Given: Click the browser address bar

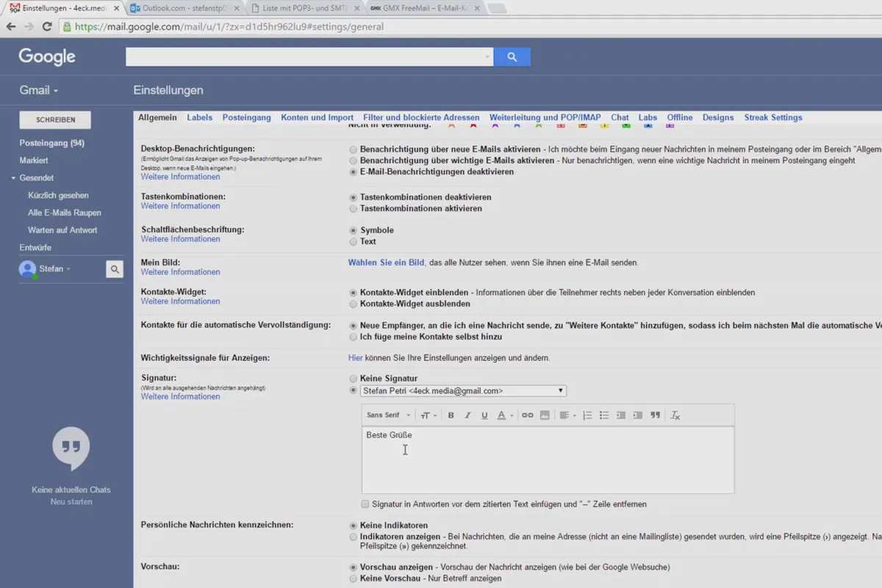Looking at the screenshot, I should pos(470,26).
